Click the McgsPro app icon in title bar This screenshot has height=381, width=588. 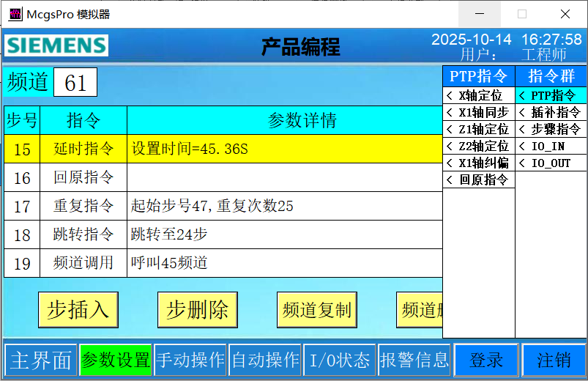tap(15, 14)
